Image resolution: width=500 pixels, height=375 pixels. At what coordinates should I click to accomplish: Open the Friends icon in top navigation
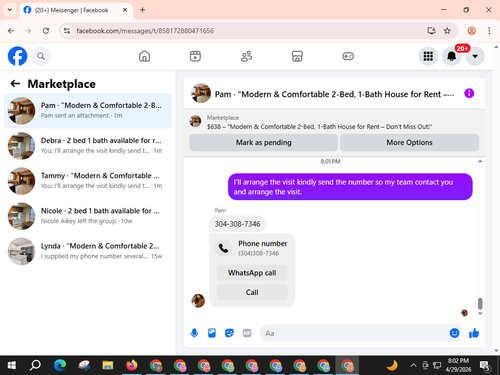246,56
